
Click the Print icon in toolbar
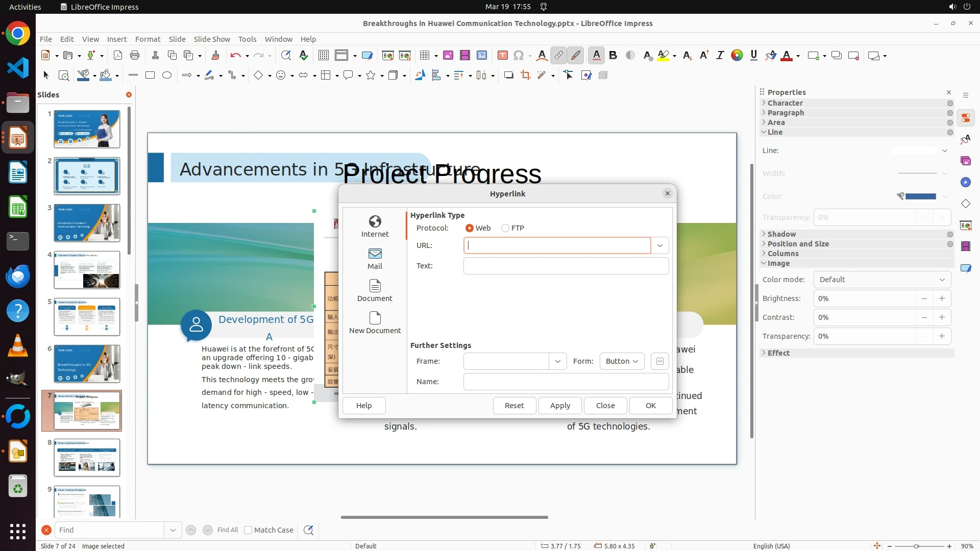click(x=135, y=56)
